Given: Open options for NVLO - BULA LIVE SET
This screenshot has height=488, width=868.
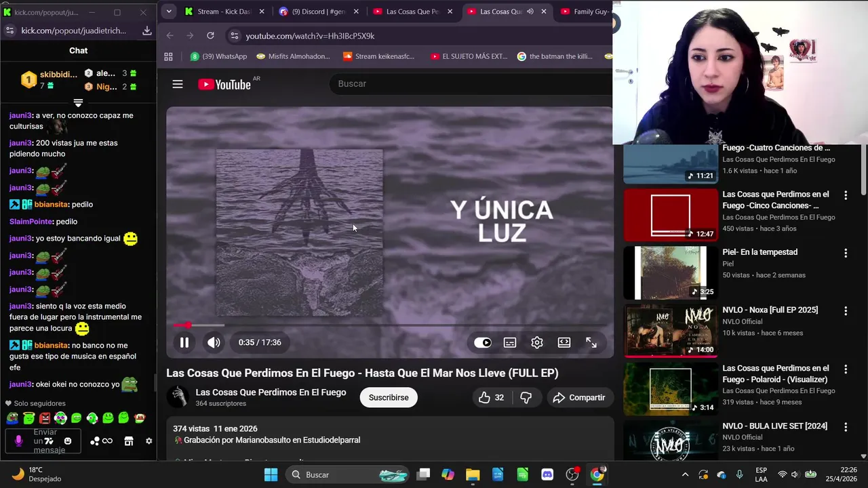Looking at the screenshot, I should (846, 427).
